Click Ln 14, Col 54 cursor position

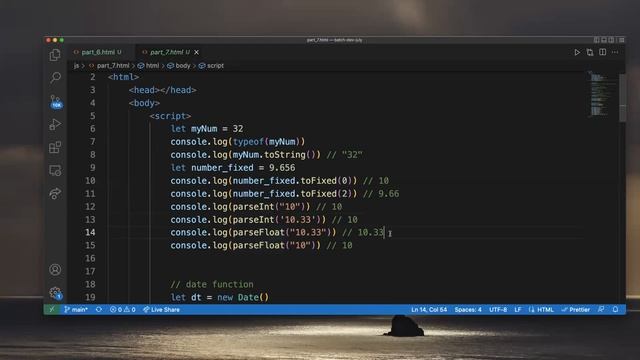429,309
